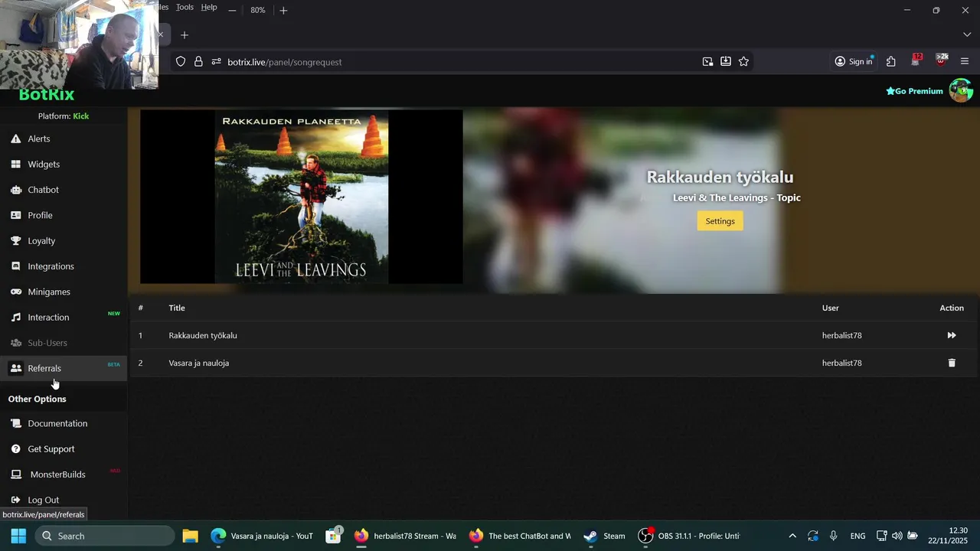Select the Loyalty sidebar item
980x551 pixels.
[64, 240]
